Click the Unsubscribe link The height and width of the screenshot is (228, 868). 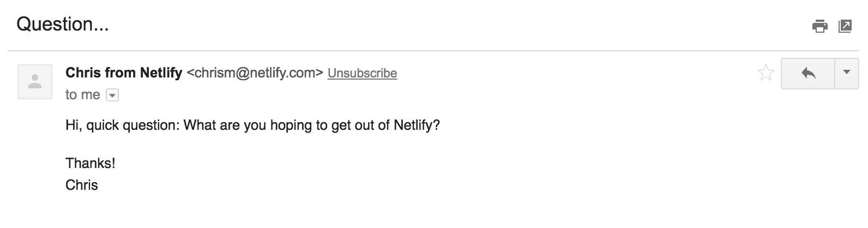tap(362, 73)
